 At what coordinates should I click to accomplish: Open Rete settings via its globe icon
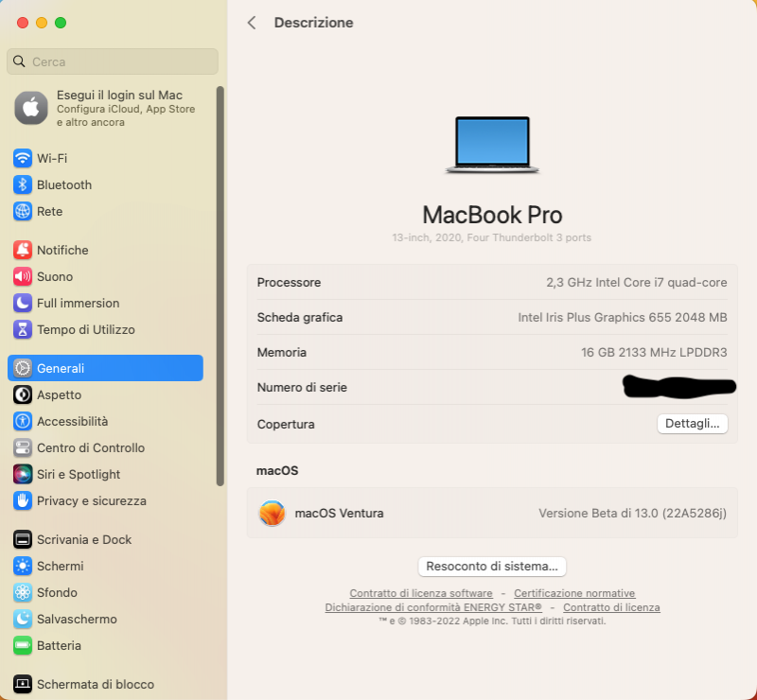(23, 211)
